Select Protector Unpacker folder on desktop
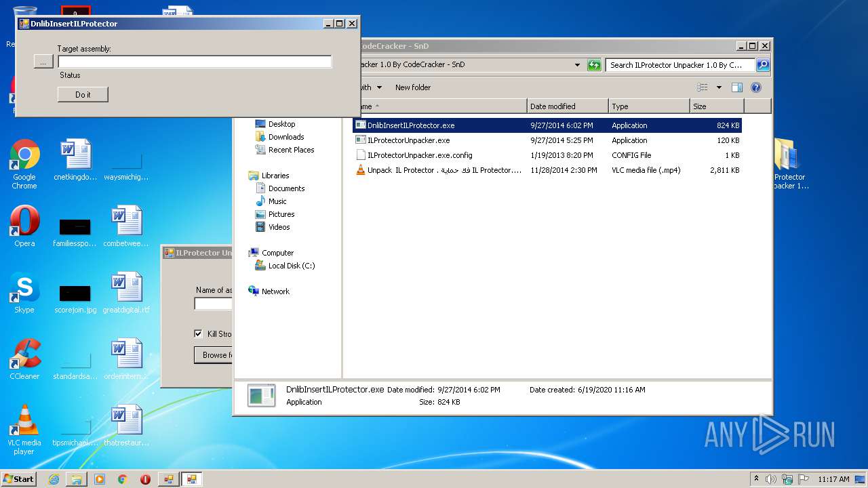The image size is (868, 488). pos(789,164)
